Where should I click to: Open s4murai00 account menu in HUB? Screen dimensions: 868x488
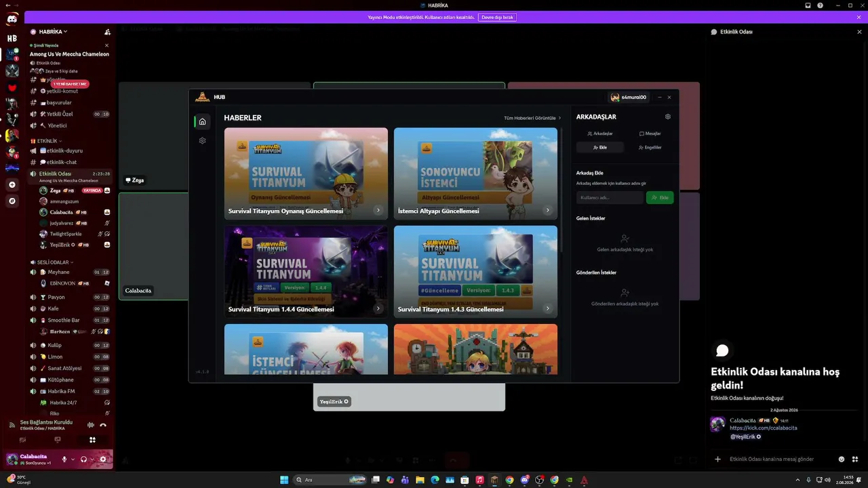tap(629, 97)
